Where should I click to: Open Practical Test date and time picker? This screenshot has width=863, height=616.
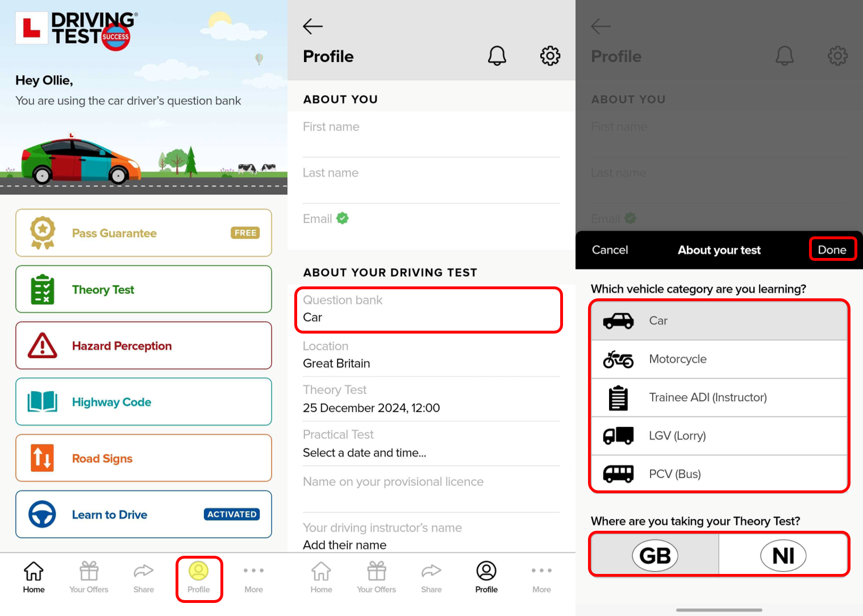pos(431,444)
